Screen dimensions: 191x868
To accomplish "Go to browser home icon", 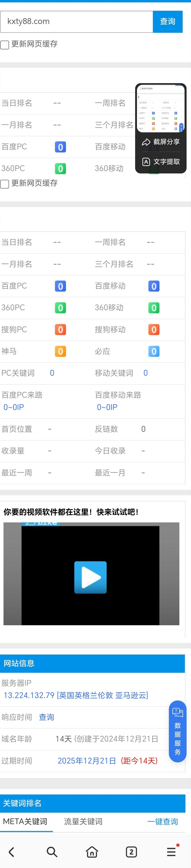I will click(x=92, y=852).
